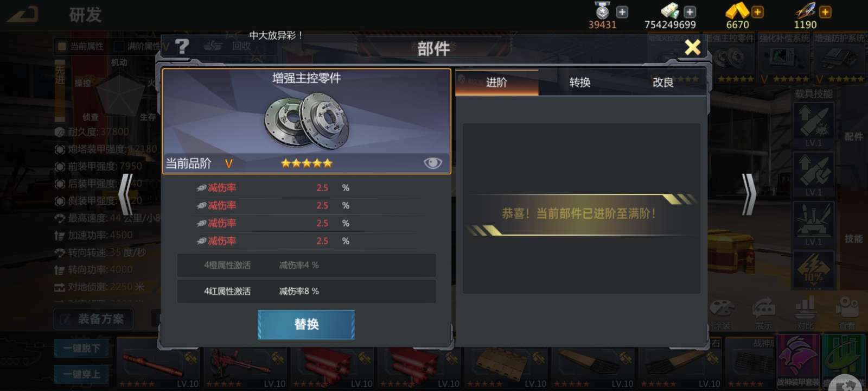Click the back arrow next to 研发
The width and height of the screenshot is (868, 391).
pyautogui.click(x=23, y=14)
